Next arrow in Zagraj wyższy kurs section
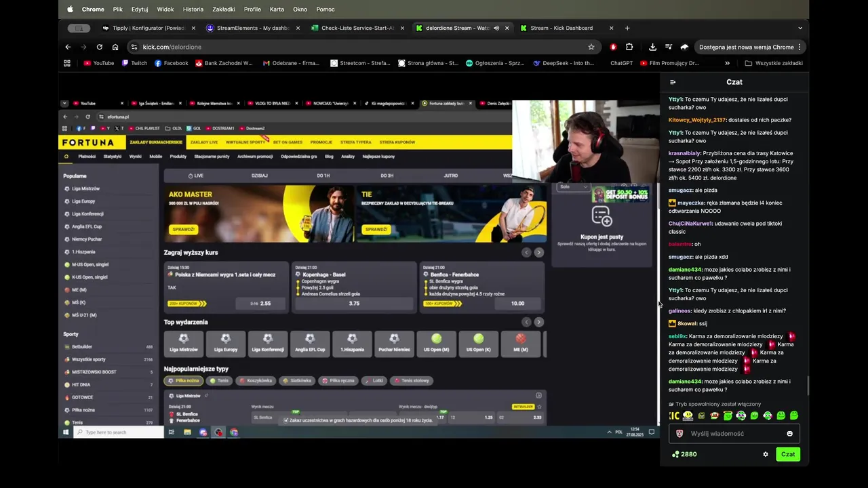868x488 pixels. coord(538,252)
